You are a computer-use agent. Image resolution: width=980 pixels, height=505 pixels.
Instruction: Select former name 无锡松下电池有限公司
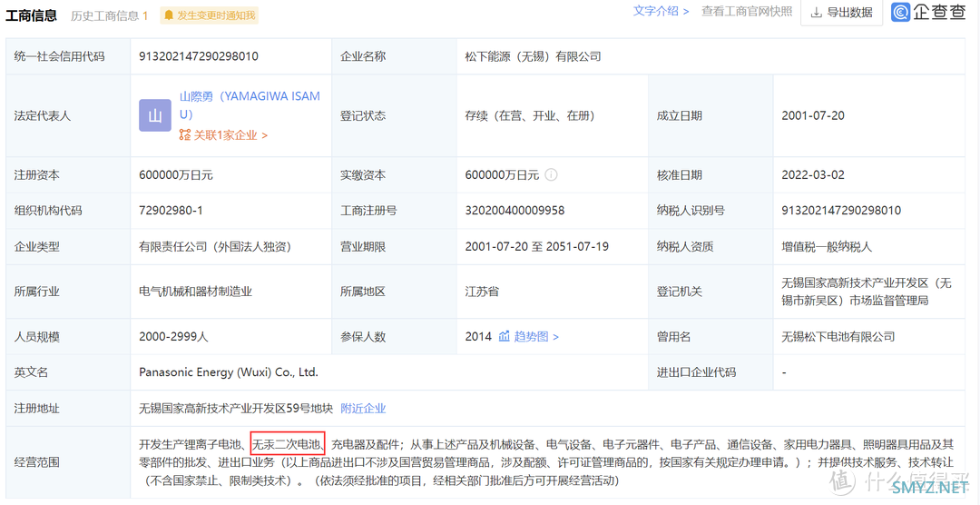[838, 337]
